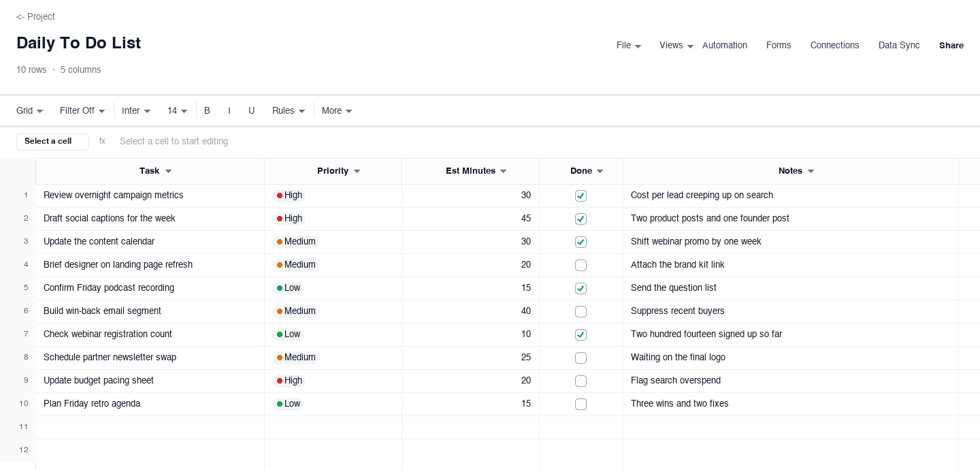Image resolution: width=980 pixels, height=470 pixels.
Task: Click note 'Shift webinar promo by one week'
Action: (x=791, y=242)
